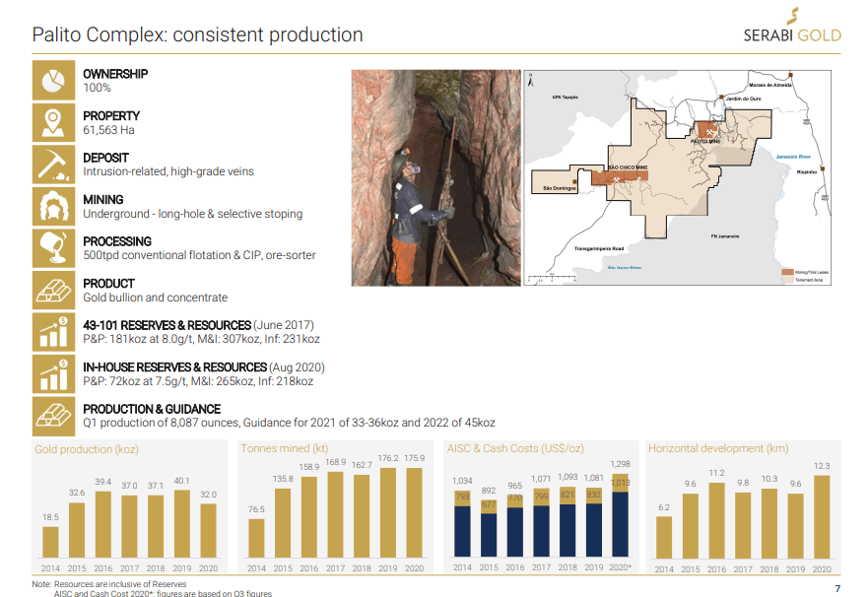Click the 2016 horizontal development bar labeled 11.2
Viewport: 868px width, 597px height.
click(x=716, y=520)
